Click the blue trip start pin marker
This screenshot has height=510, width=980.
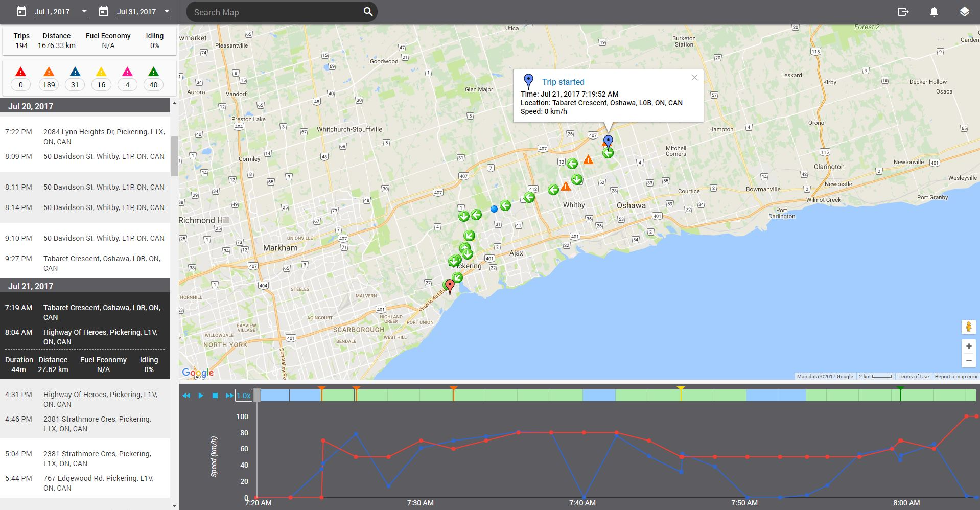(608, 141)
